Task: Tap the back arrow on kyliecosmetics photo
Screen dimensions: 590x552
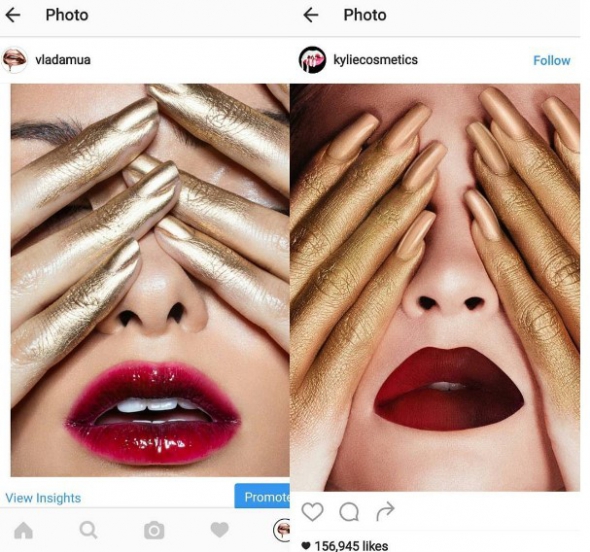Action: (311, 15)
